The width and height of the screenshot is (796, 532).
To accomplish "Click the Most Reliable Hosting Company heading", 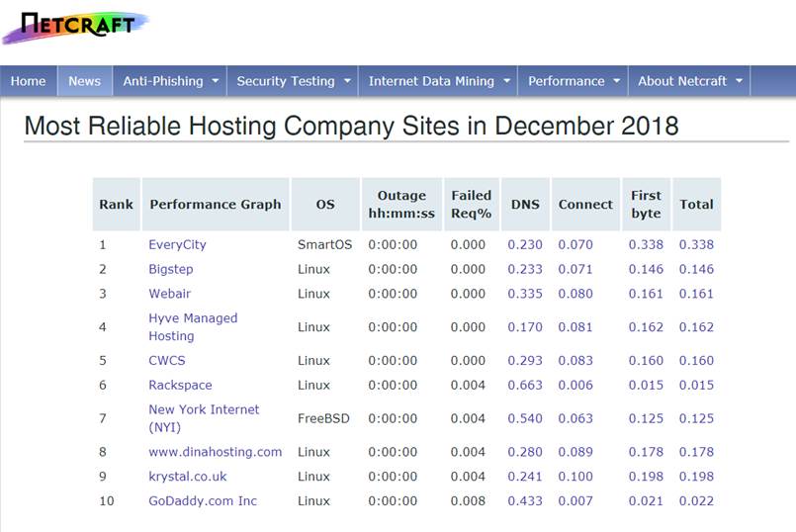I will [351, 126].
